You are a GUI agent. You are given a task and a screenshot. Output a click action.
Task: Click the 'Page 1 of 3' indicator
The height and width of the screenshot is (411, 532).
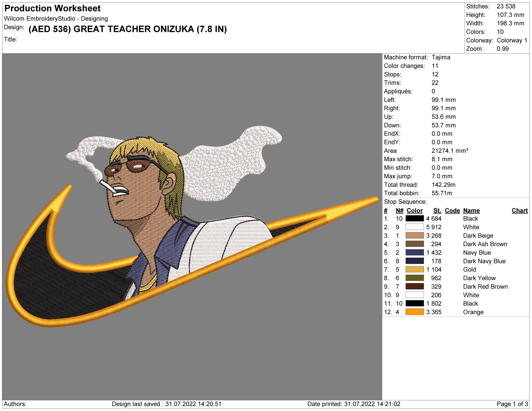512,404
